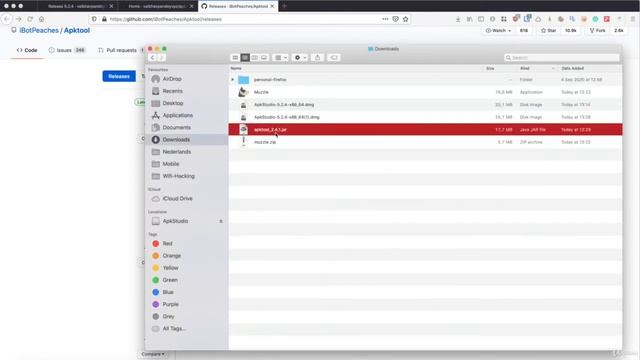Sort by the Name column header

coord(236,68)
